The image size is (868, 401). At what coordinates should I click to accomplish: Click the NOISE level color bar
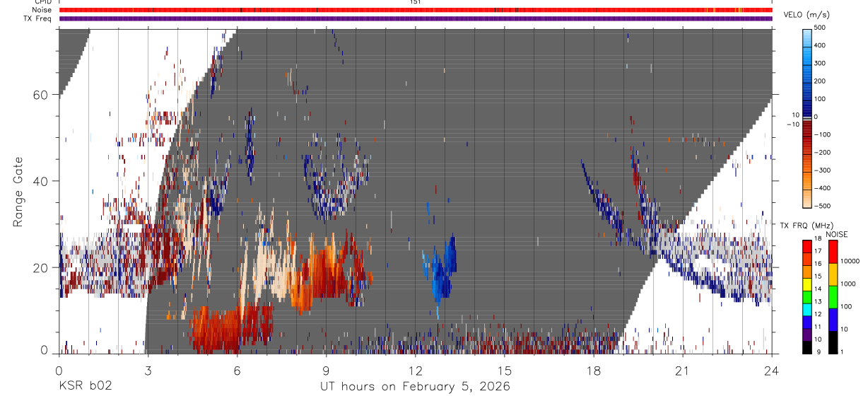click(833, 296)
